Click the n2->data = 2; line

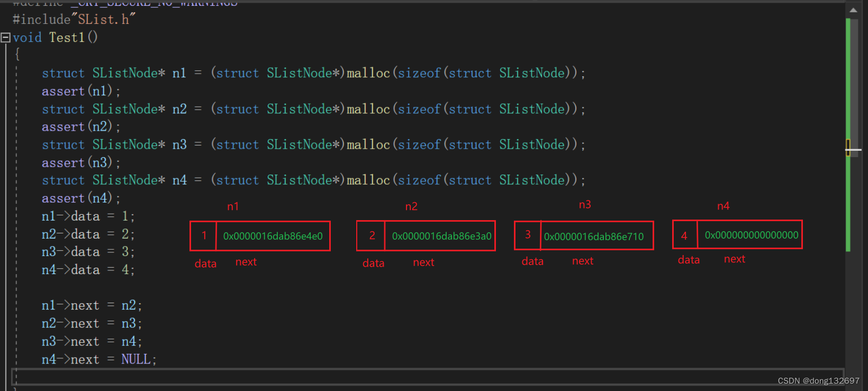[x=88, y=234]
